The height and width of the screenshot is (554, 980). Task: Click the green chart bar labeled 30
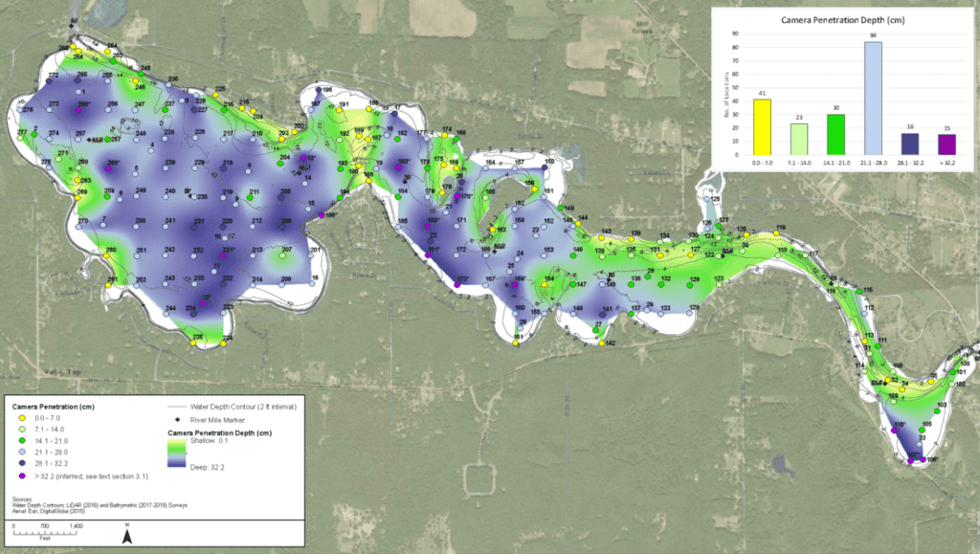835,134
